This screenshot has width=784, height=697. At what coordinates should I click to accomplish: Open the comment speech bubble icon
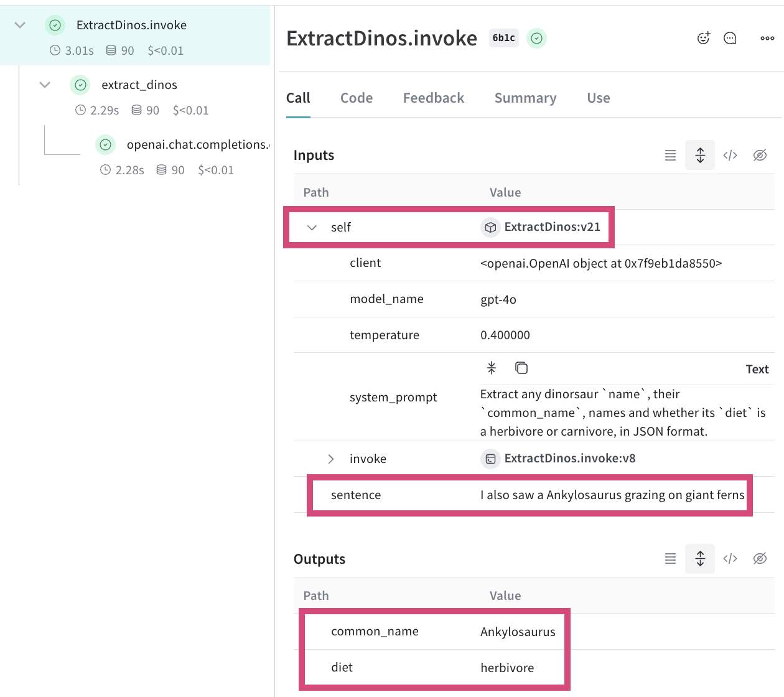pyautogui.click(x=730, y=38)
